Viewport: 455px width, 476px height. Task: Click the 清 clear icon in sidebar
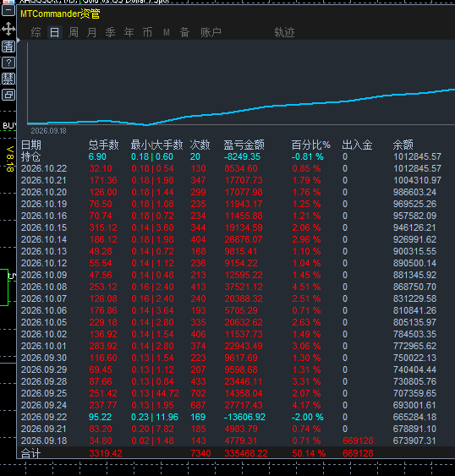pos(8,47)
